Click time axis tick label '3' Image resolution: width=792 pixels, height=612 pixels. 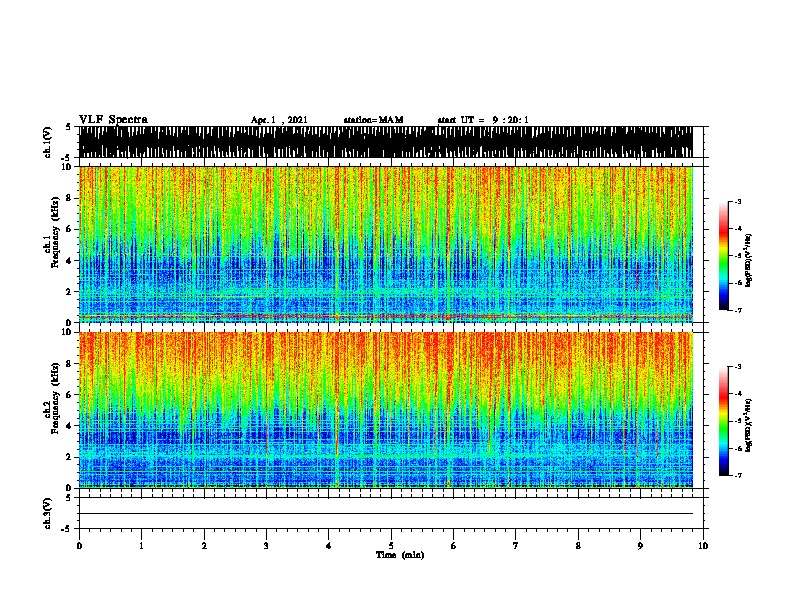click(266, 545)
